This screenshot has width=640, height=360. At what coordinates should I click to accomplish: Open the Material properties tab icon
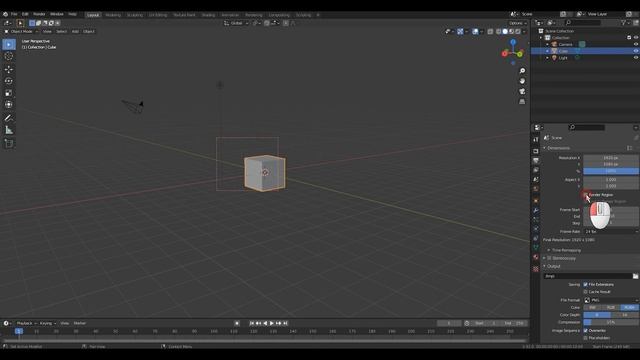[x=536, y=257]
